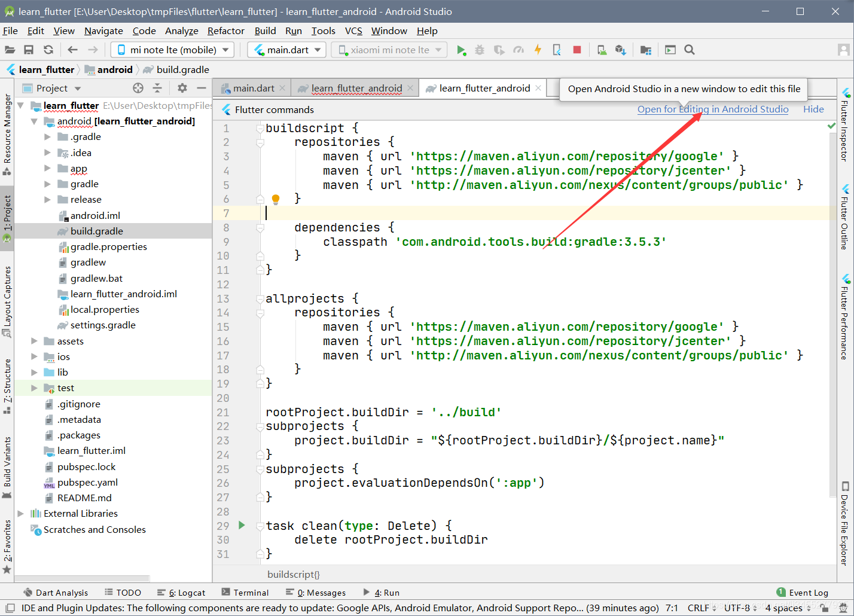Fold the allprojects block on line 13
Screen dimensions: 854x616
(260, 298)
